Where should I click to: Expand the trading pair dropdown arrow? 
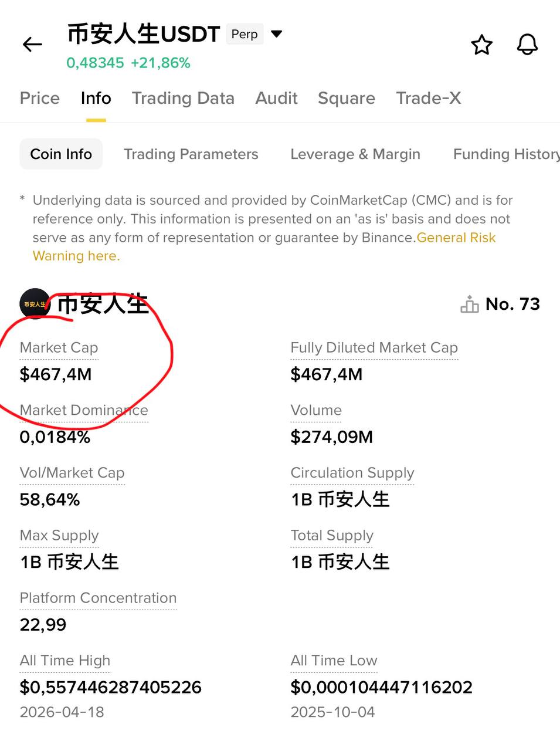[277, 34]
